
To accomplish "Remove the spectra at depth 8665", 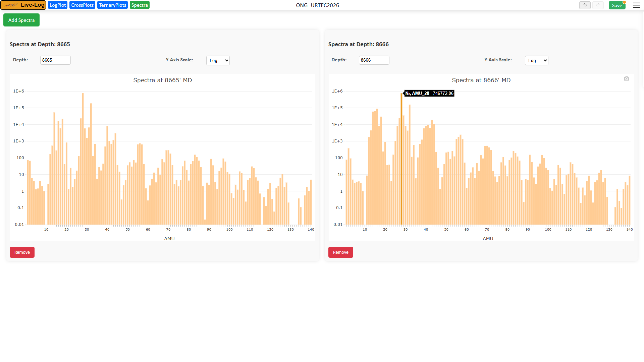I will coord(22,252).
